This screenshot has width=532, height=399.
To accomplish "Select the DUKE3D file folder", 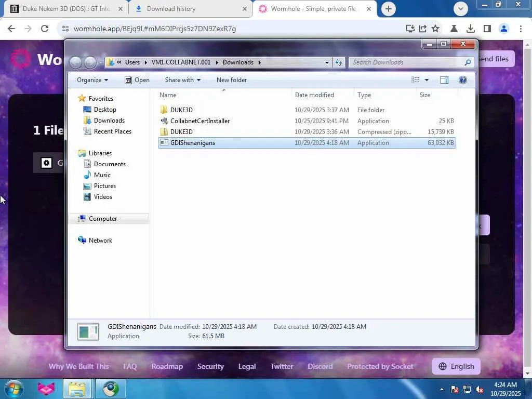I will click(307, 110).
